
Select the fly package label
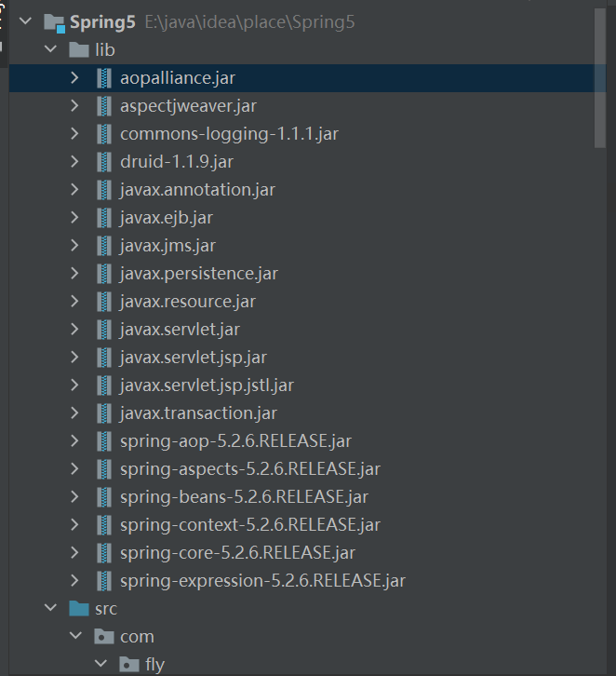point(155,665)
